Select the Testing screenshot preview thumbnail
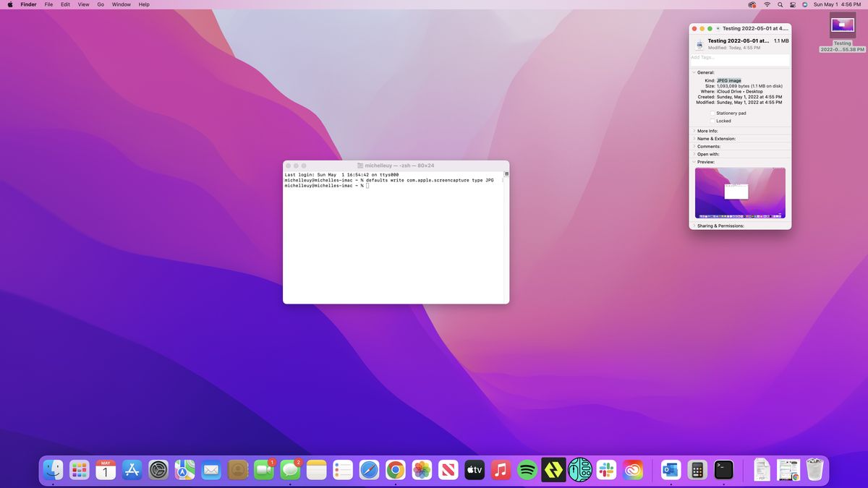 tap(740, 192)
